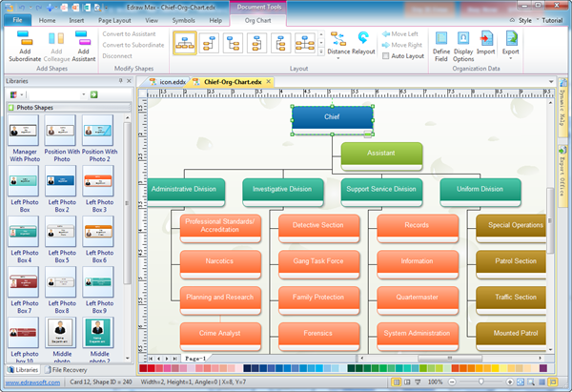Open the File menu
The width and height of the screenshot is (572, 392).
click(x=17, y=20)
